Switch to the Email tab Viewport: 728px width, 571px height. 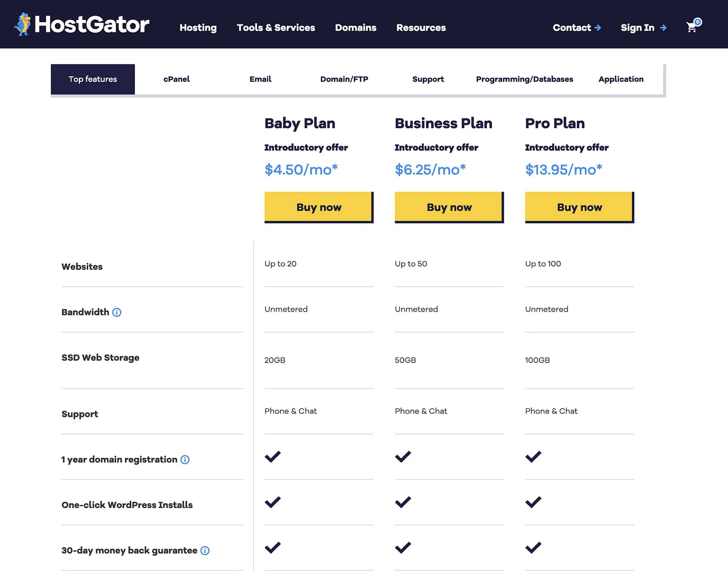260,79
